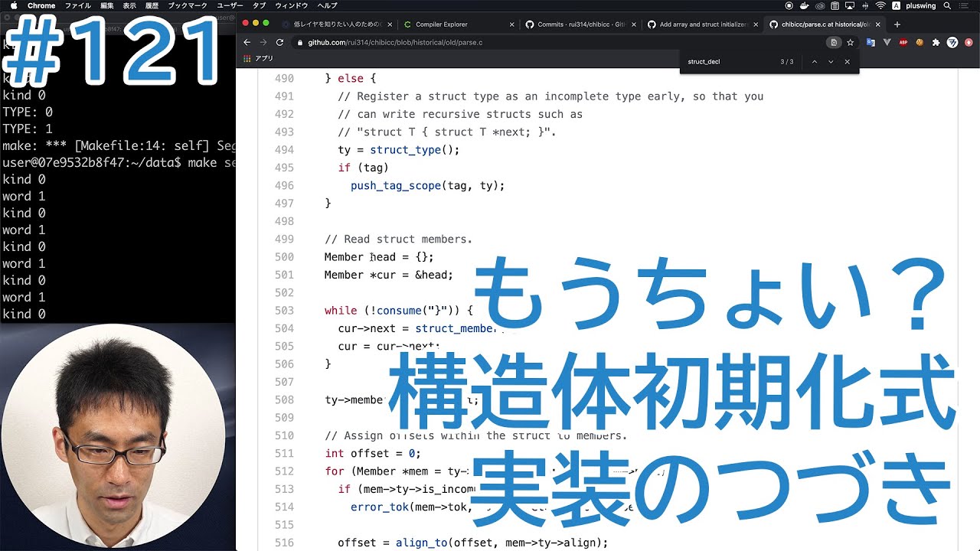
Task: Open the AirPlay display menu
Action: [x=850, y=5]
